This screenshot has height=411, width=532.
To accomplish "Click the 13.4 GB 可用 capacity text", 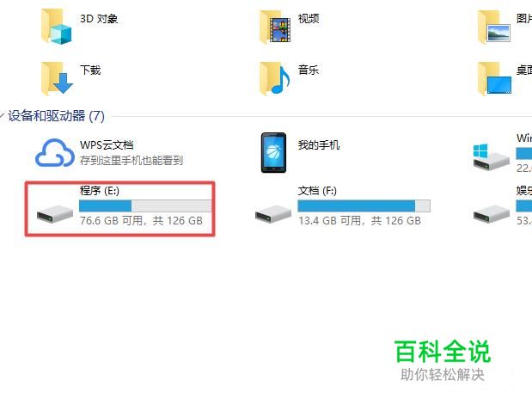I will (330, 221).
